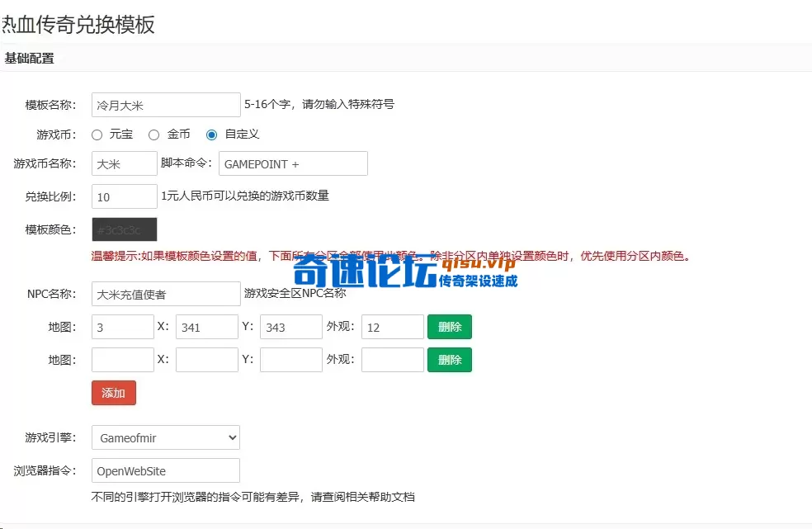Click the 游戏币名称 label

45,163
